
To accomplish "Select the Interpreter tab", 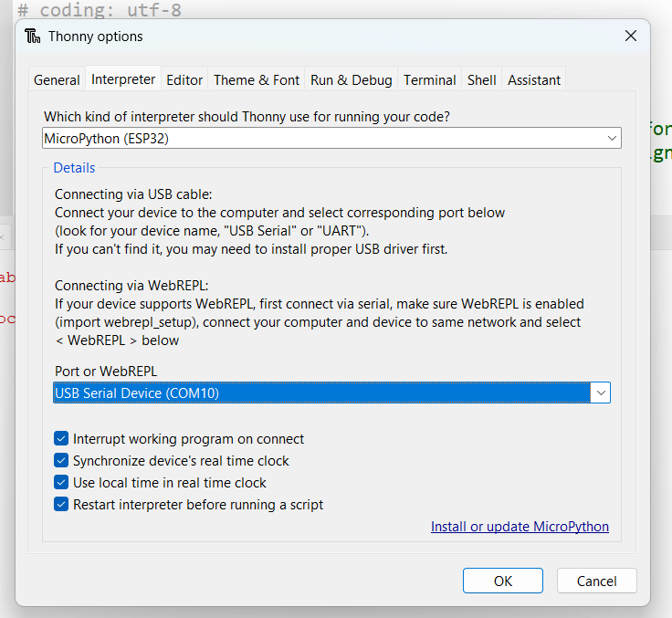I will 123,79.
